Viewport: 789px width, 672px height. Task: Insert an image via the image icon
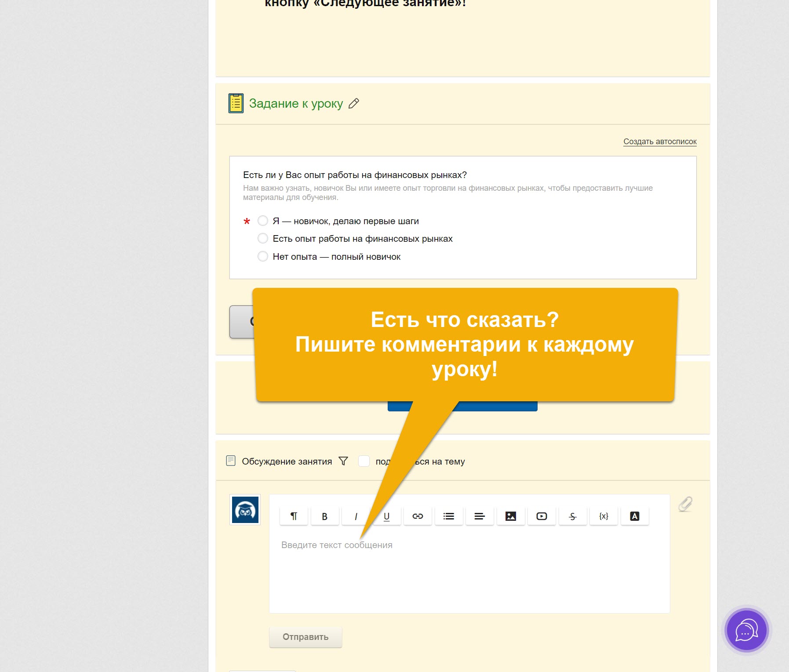tap(510, 516)
